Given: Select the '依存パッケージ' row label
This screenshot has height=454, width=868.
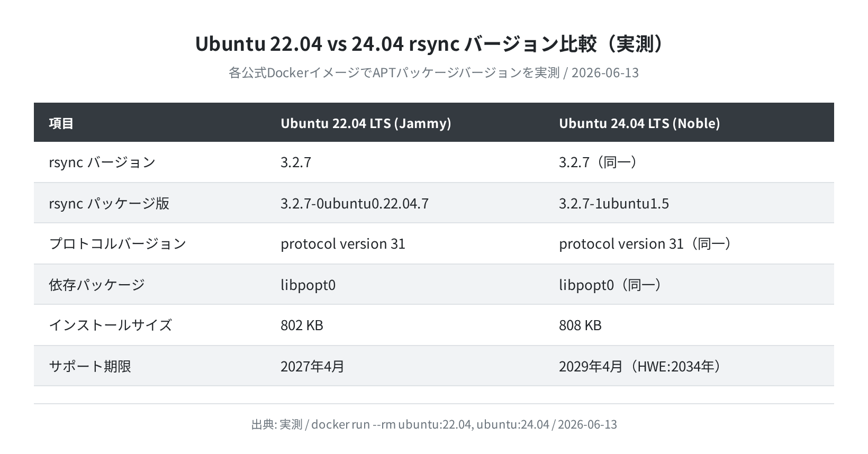Looking at the screenshot, I should 97,285.
